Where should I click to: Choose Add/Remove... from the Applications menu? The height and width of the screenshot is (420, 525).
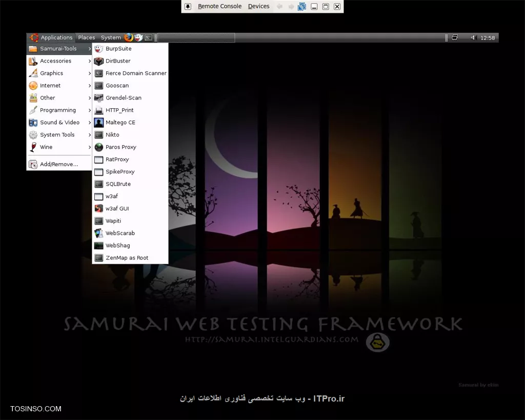click(x=59, y=164)
